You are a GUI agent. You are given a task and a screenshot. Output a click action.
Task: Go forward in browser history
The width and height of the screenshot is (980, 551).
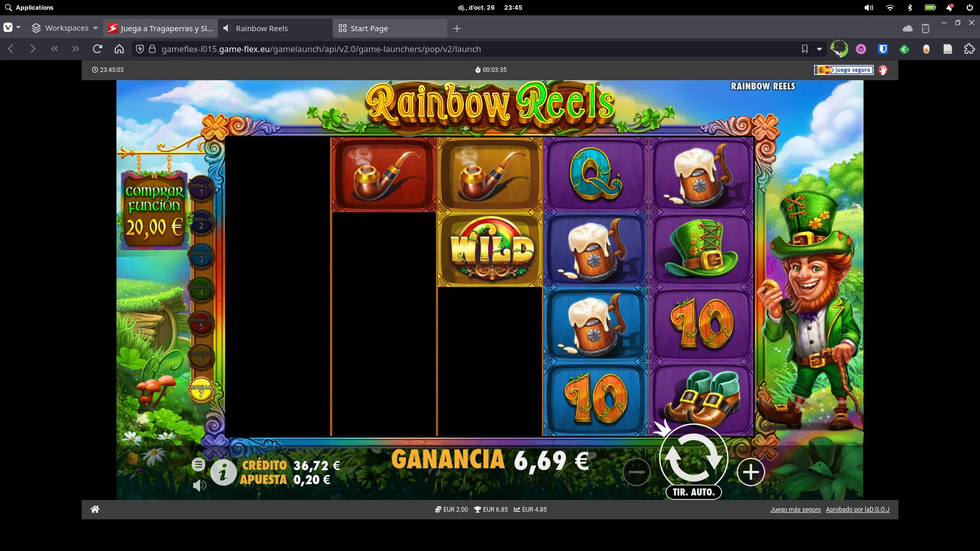pos(33,49)
